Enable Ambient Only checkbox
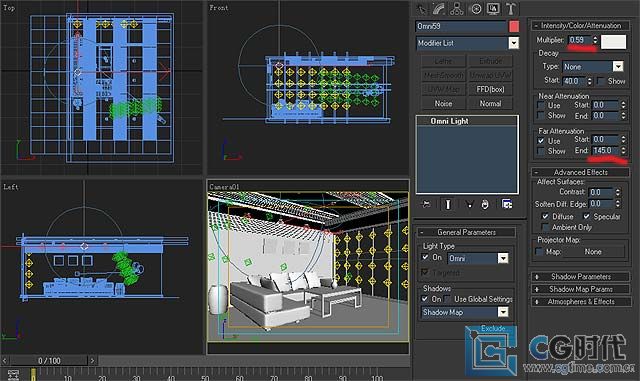 coord(545,227)
